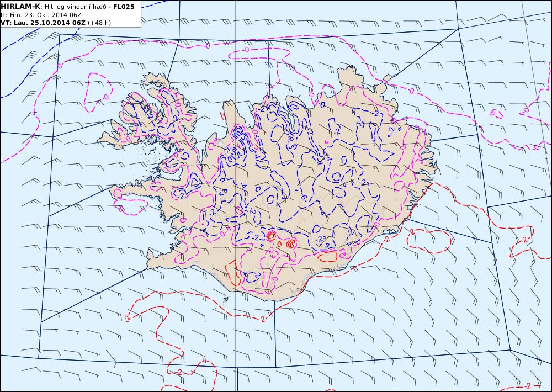This screenshot has height=392, width=552.
Task: Click the 'Hiti og vindur í hæð' title text
Action: coord(75,7)
